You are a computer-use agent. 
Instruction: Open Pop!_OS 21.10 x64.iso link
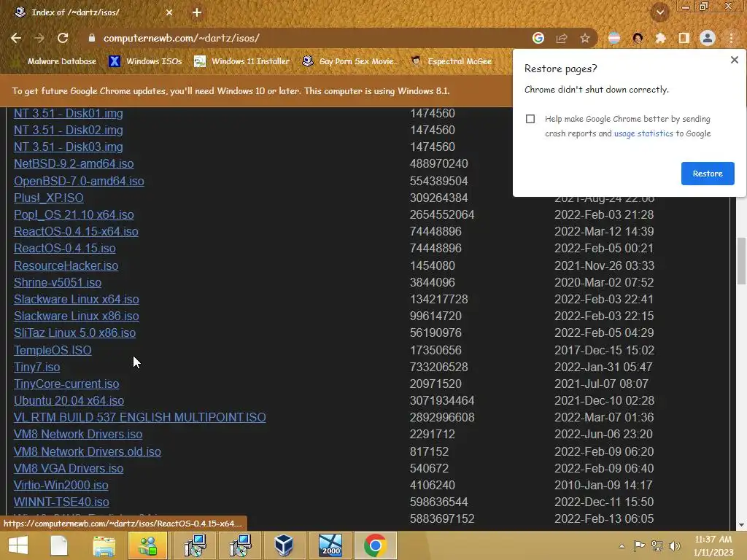pyautogui.click(x=74, y=215)
